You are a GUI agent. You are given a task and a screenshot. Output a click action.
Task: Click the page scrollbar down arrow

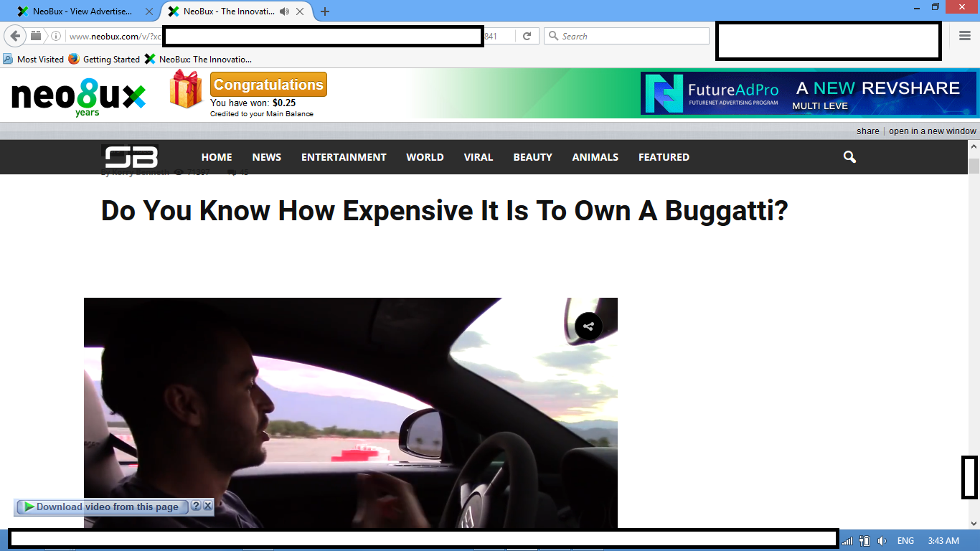pyautogui.click(x=974, y=523)
